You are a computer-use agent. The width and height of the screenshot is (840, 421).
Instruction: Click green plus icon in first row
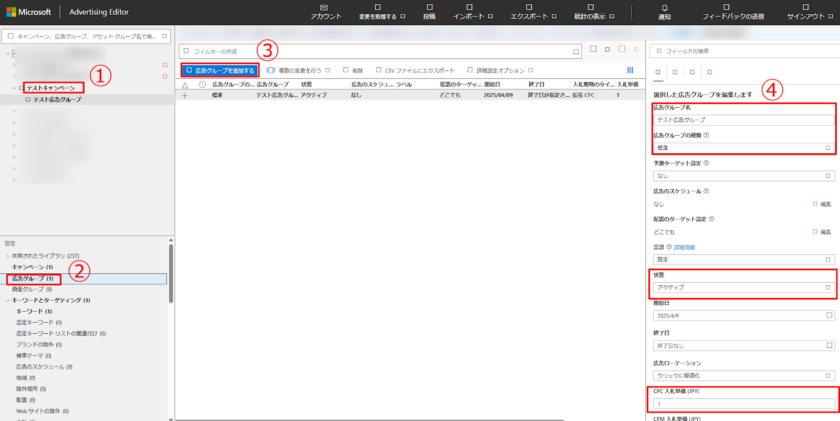click(x=184, y=94)
